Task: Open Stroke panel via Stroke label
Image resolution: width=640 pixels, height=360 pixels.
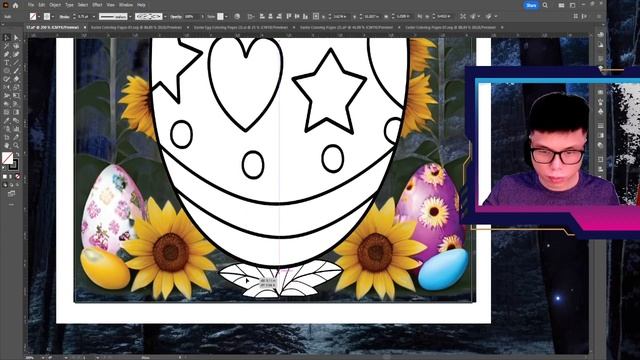Action: [x=64, y=16]
